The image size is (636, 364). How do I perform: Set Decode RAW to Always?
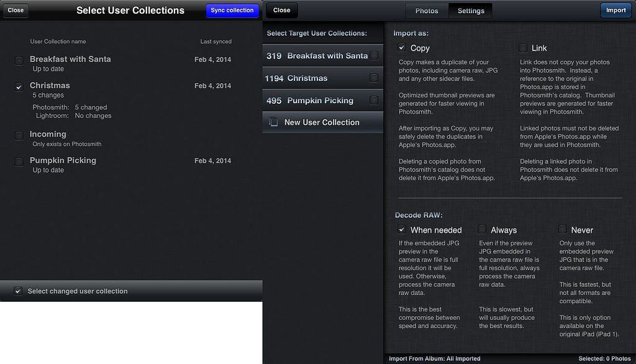[482, 229]
